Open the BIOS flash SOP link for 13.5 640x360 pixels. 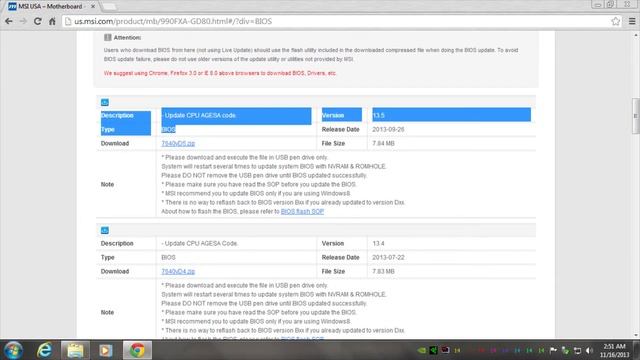(x=302, y=211)
